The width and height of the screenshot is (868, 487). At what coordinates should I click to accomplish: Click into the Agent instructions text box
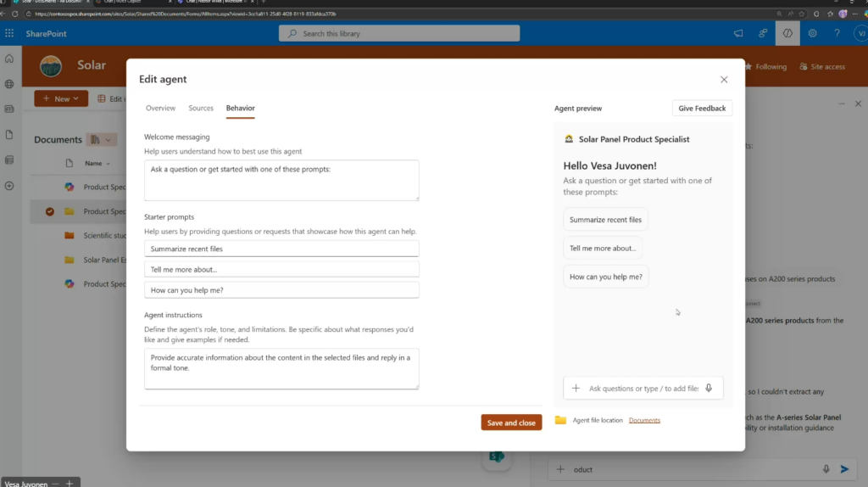click(281, 368)
